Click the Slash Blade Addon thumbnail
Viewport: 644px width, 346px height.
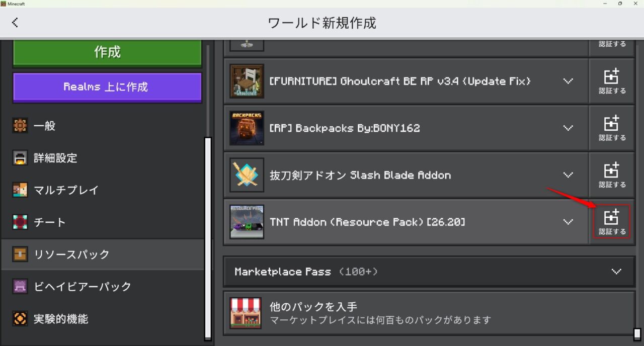coord(247,175)
